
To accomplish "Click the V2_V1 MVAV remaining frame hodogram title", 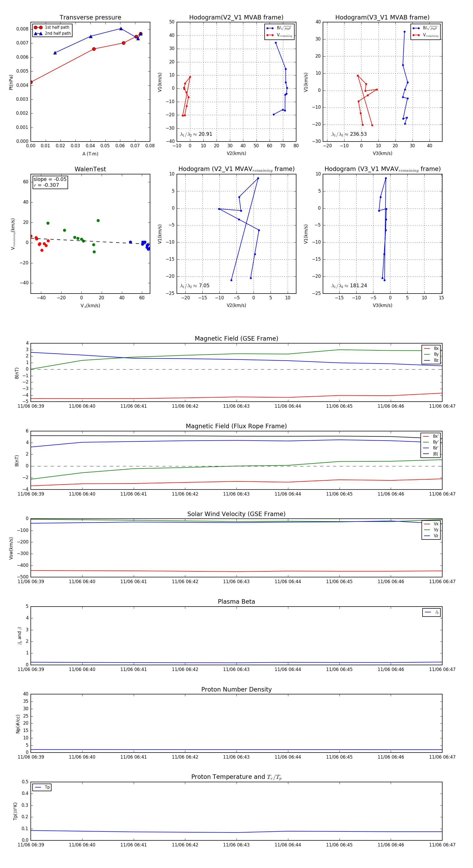I will tap(236, 169).
